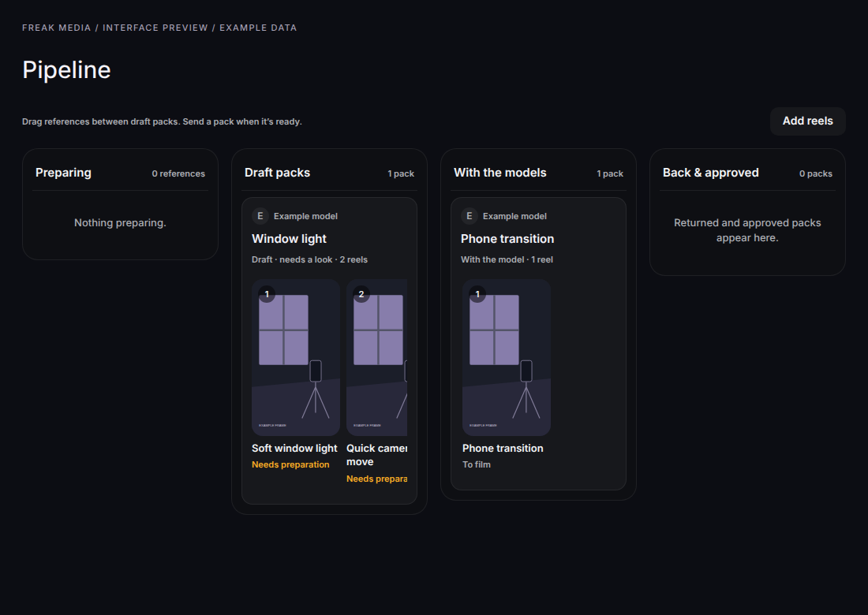Image resolution: width=868 pixels, height=615 pixels.
Task: Click the Add reels button
Action: pyautogui.click(x=807, y=121)
